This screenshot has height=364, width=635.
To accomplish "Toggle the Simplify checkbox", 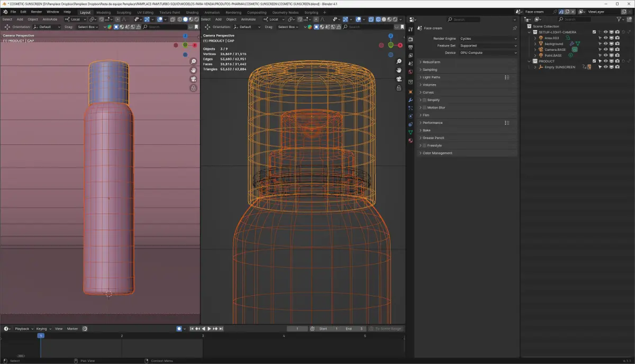I will click(x=424, y=100).
